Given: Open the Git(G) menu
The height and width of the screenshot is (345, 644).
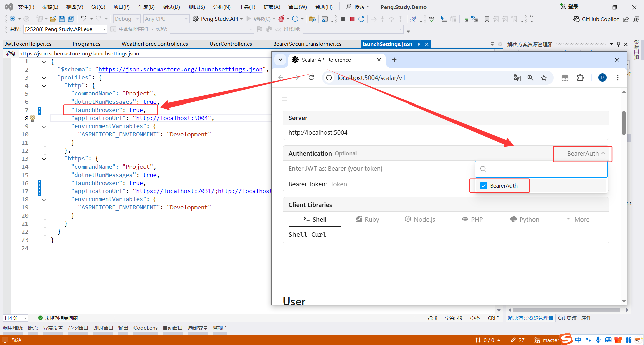Looking at the screenshot, I should pyautogui.click(x=98, y=7).
